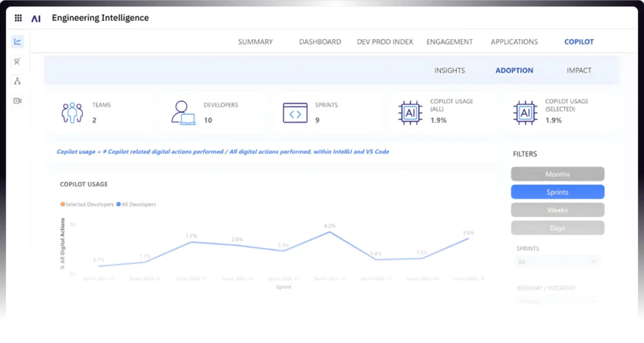Click the blue All Developers legend dot
This screenshot has width=644, height=343.
[x=118, y=205]
